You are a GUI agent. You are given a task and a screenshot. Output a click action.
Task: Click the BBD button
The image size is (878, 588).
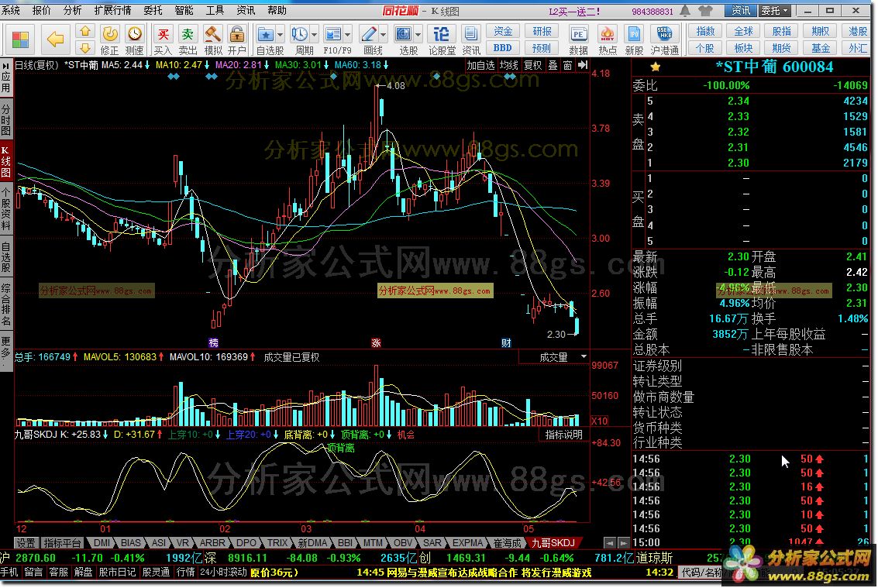coord(503,48)
